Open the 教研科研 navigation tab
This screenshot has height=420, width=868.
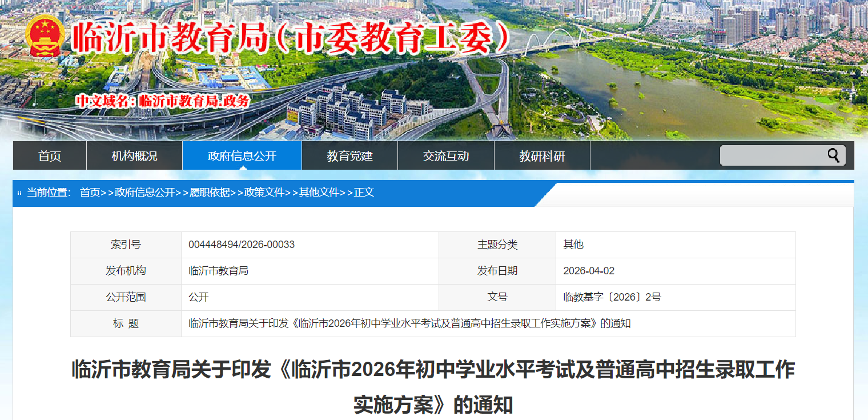click(542, 155)
